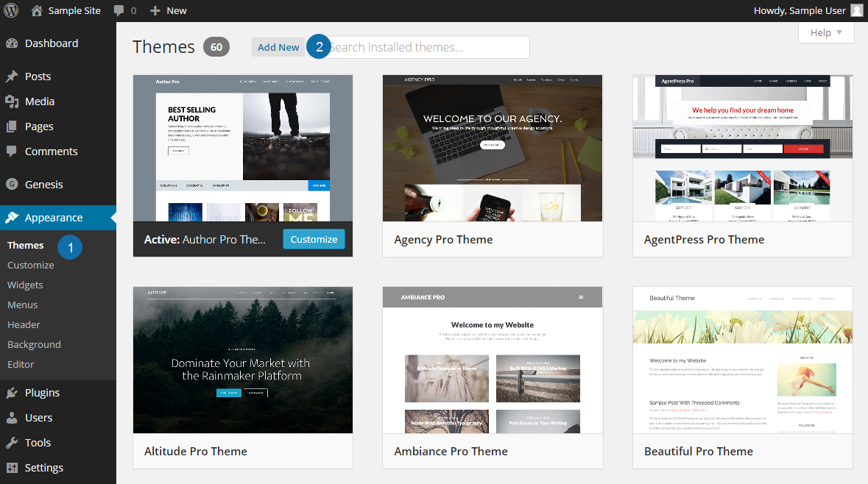Select the Ambiance Pro theme screenshot
Image resolution: width=868 pixels, height=484 pixels.
[492, 360]
